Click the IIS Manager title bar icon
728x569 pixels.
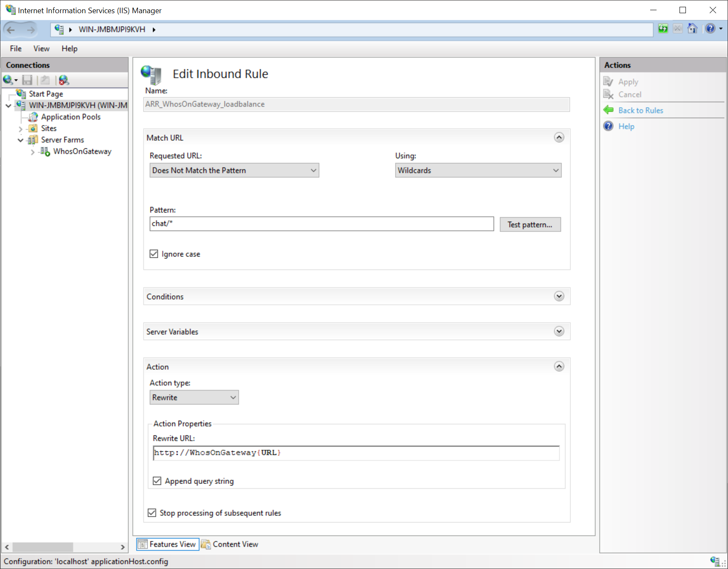coord(11,10)
